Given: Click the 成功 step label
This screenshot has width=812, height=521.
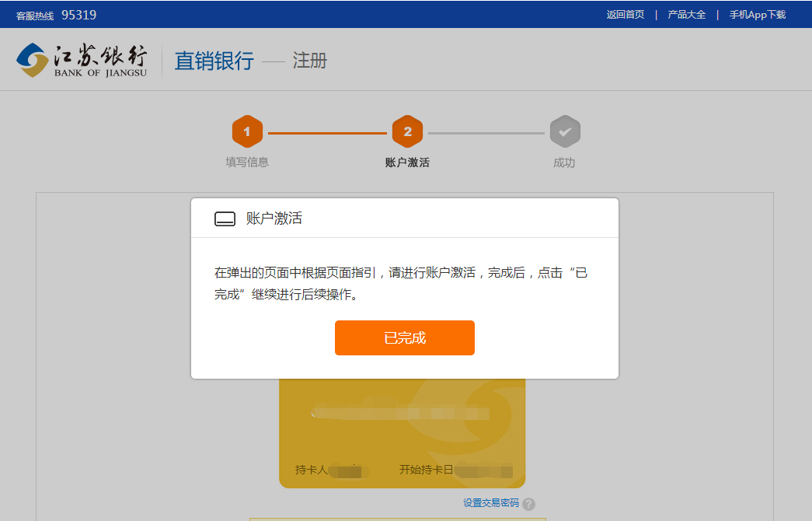Looking at the screenshot, I should [x=564, y=163].
